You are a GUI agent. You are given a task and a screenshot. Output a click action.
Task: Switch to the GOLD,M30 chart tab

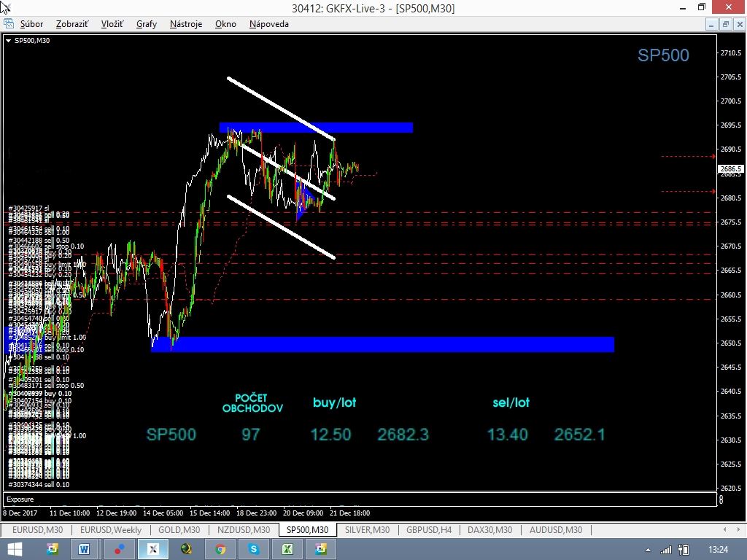click(x=179, y=529)
